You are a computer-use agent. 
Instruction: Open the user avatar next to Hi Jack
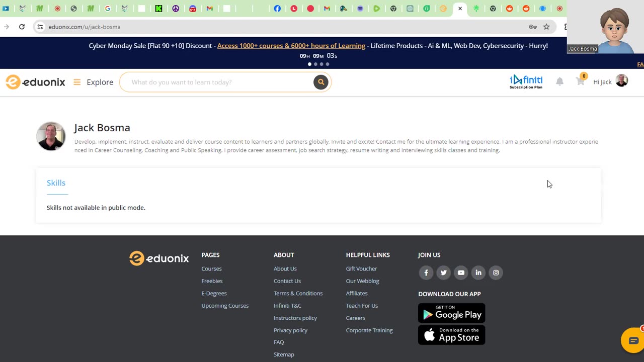[622, 81]
